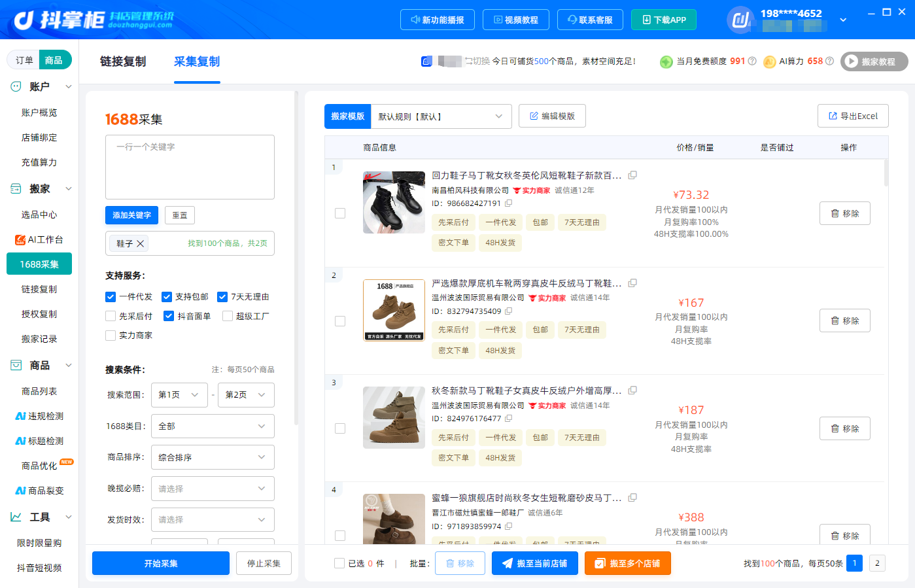Click the shop icon in top status bar
The height and width of the screenshot is (588, 915).
tap(426, 61)
